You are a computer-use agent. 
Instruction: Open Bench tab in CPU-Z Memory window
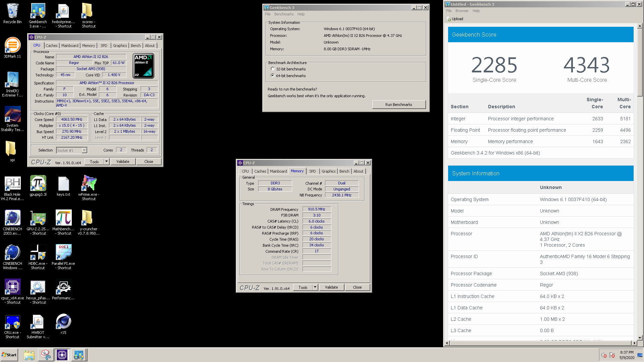point(344,171)
